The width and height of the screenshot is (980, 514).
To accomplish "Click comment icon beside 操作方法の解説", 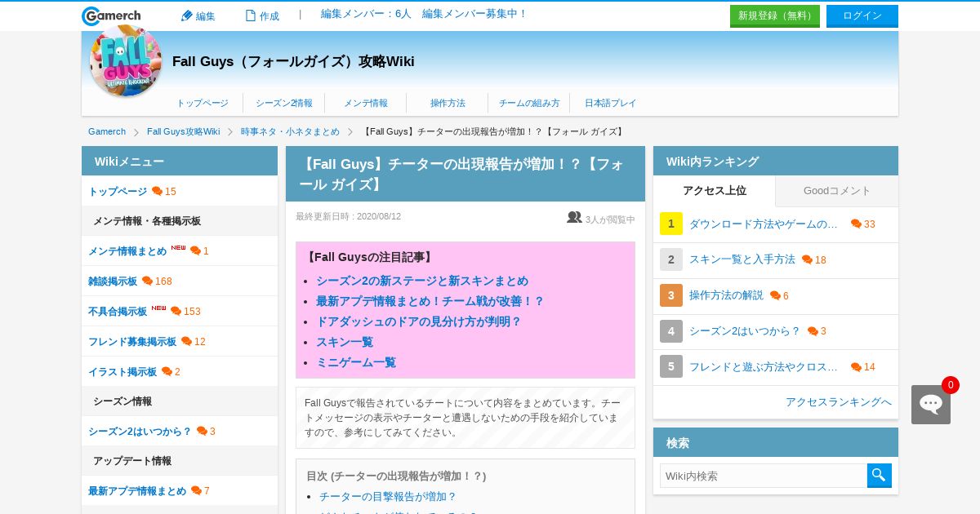I will point(775,296).
